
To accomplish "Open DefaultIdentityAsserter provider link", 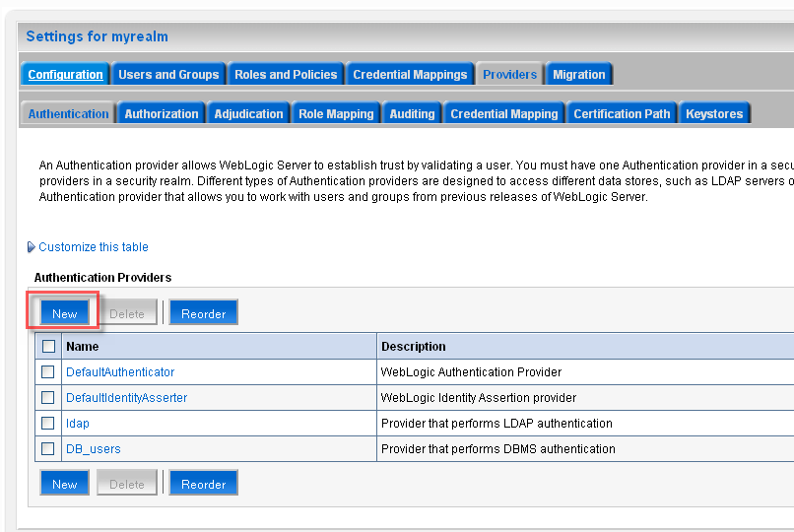I will [x=127, y=398].
